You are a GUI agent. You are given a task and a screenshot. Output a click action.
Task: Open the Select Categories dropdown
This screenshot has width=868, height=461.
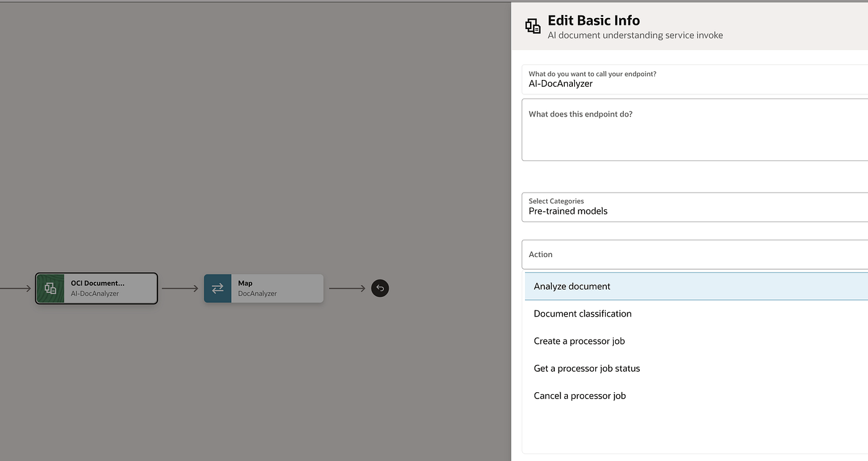coord(694,207)
